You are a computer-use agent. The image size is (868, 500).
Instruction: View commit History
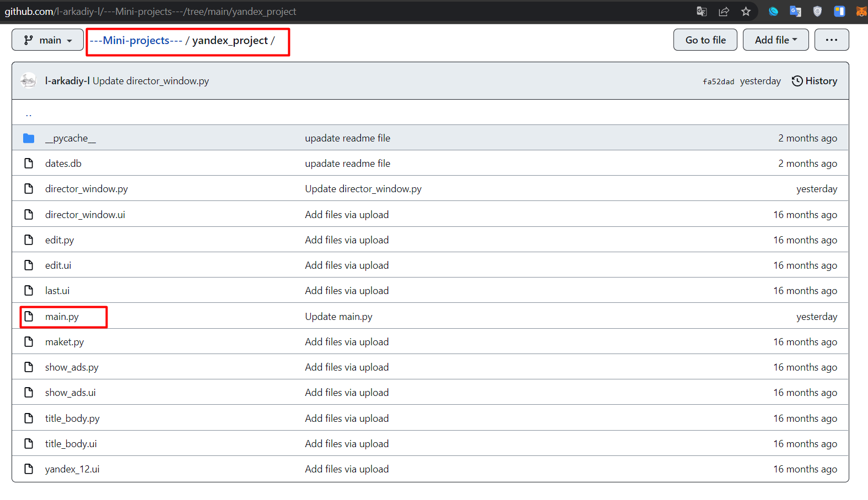pos(815,81)
